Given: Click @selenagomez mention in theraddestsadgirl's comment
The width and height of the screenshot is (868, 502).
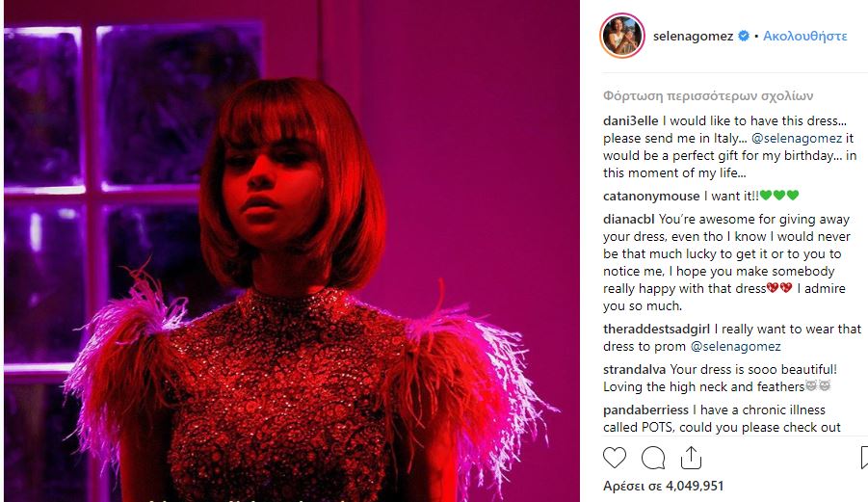Looking at the screenshot, I should 736,347.
